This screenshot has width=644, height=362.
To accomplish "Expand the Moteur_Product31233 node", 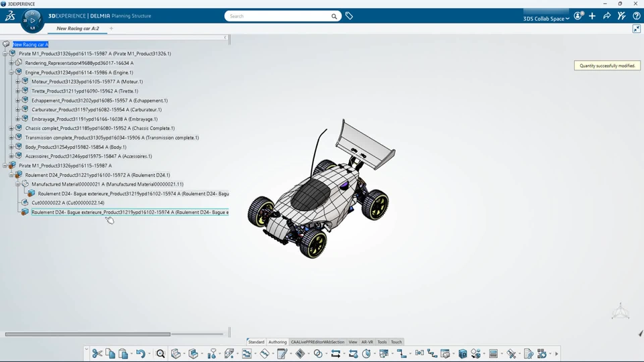I will pyautogui.click(x=17, y=82).
